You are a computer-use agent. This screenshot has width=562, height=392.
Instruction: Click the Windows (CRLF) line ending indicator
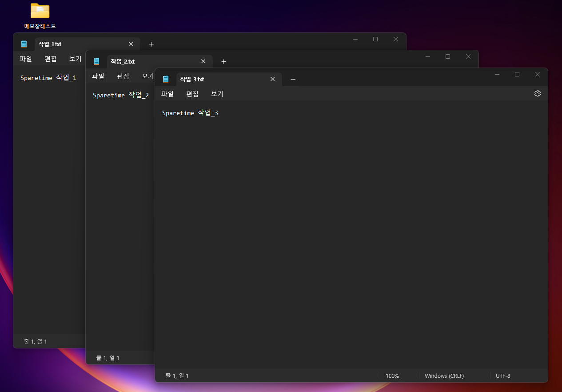[444, 376]
